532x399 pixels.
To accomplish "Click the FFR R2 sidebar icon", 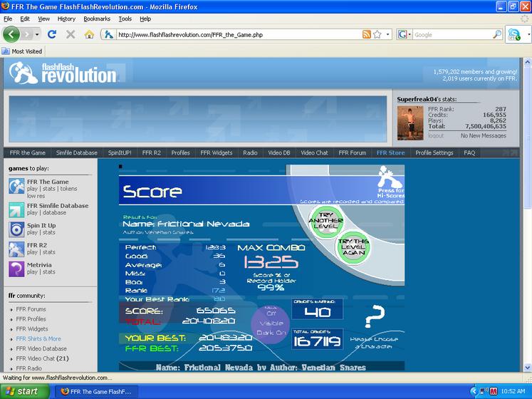I will (x=16, y=249).
